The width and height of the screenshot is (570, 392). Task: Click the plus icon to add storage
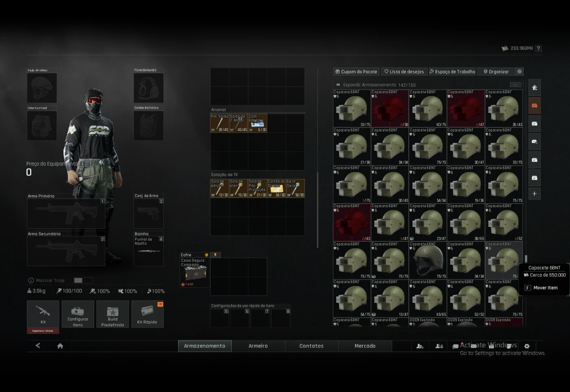click(535, 194)
